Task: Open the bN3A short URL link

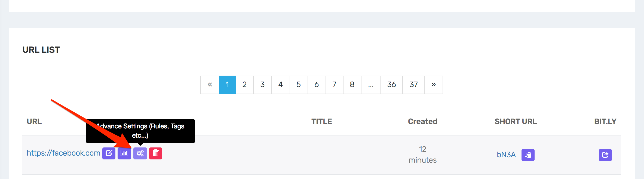Action: coord(506,155)
